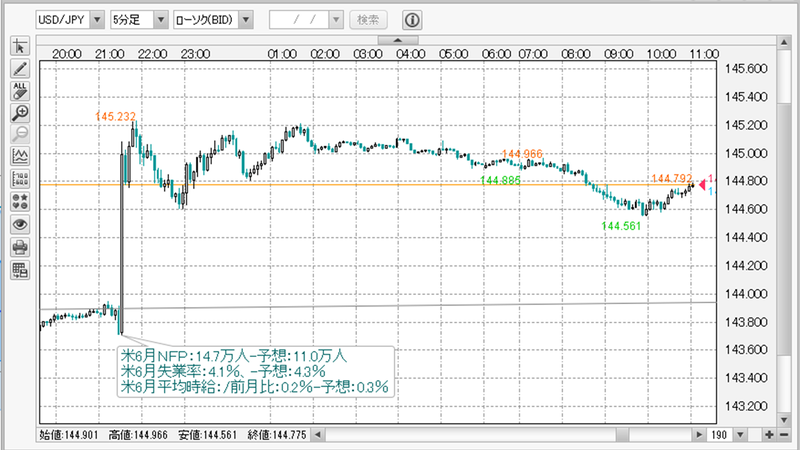Click the vertical scrollbar thumb
The image size is (800, 450).
pyautogui.click(x=784, y=230)
